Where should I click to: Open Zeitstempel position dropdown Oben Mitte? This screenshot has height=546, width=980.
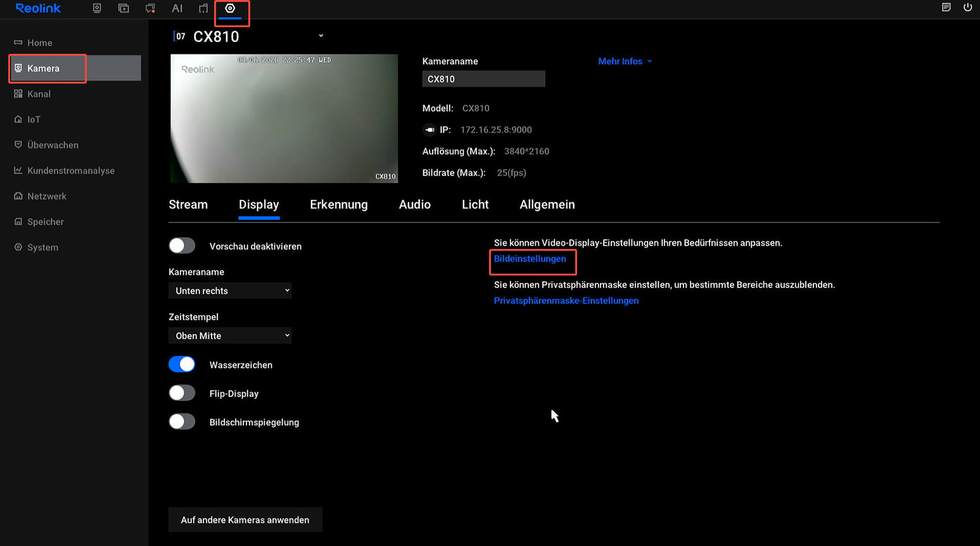click(x=230, y=336)
